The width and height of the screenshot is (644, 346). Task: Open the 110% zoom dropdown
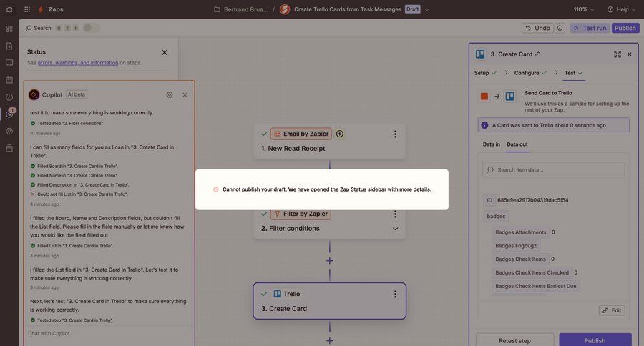click(584, 9)
